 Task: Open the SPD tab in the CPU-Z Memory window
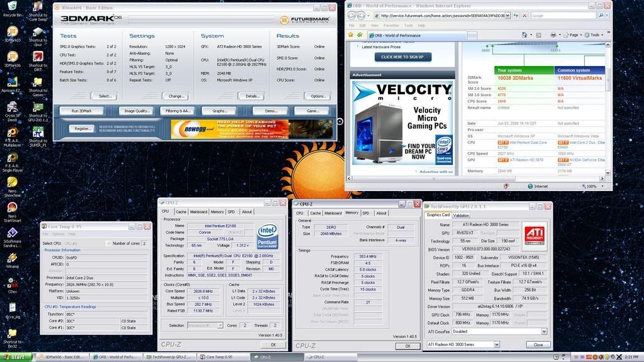pos(365,214)
